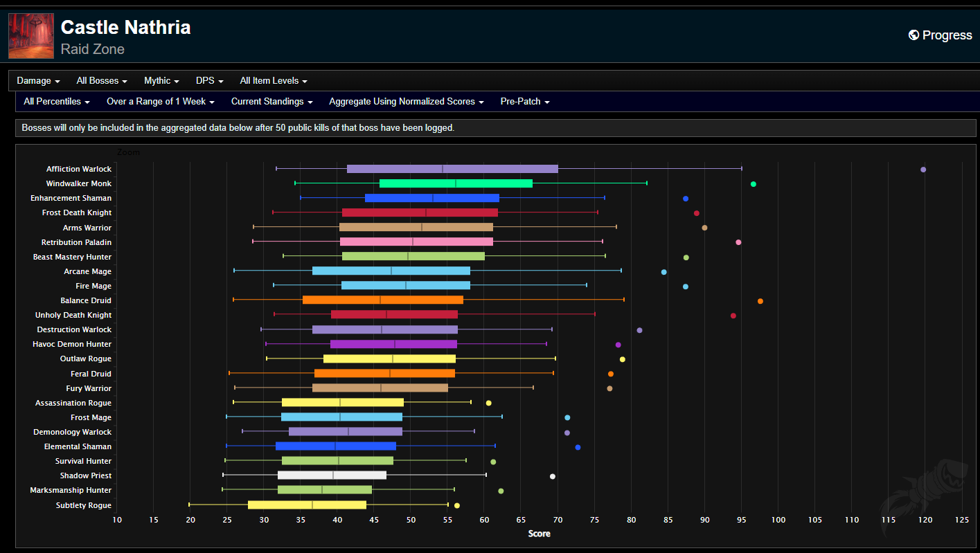Select the Unholy Death Knight row label

point(73,315)
